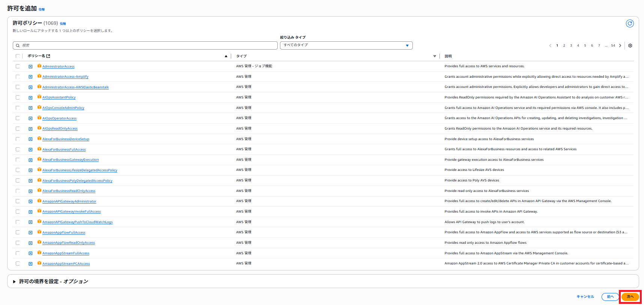Sort by policy name ascending arrow
644x305 pixels.
click(226, 56)
